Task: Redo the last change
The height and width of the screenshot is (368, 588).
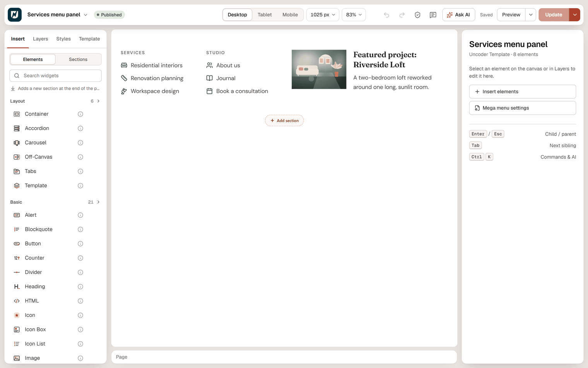Action: coord(402,15)
